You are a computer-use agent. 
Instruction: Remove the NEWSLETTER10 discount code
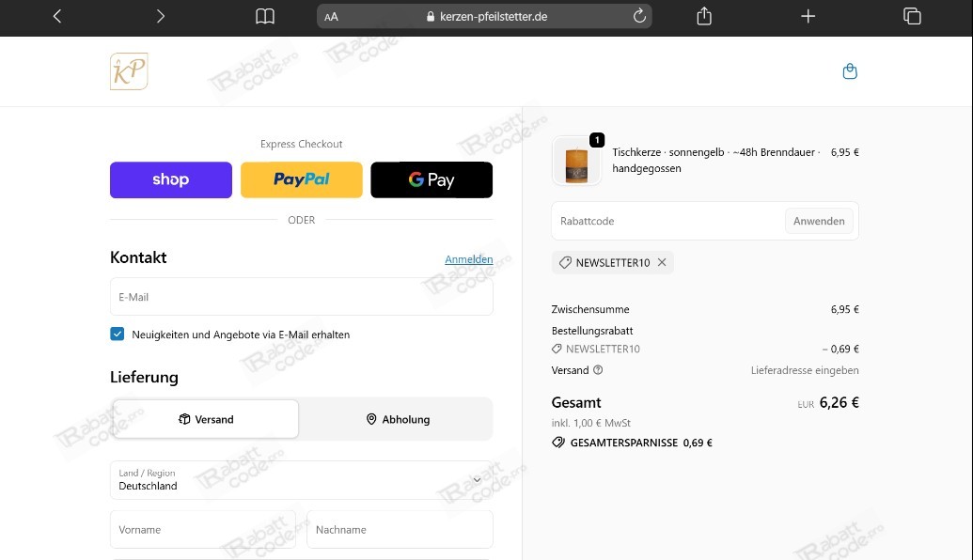click(x=662, y=263)
